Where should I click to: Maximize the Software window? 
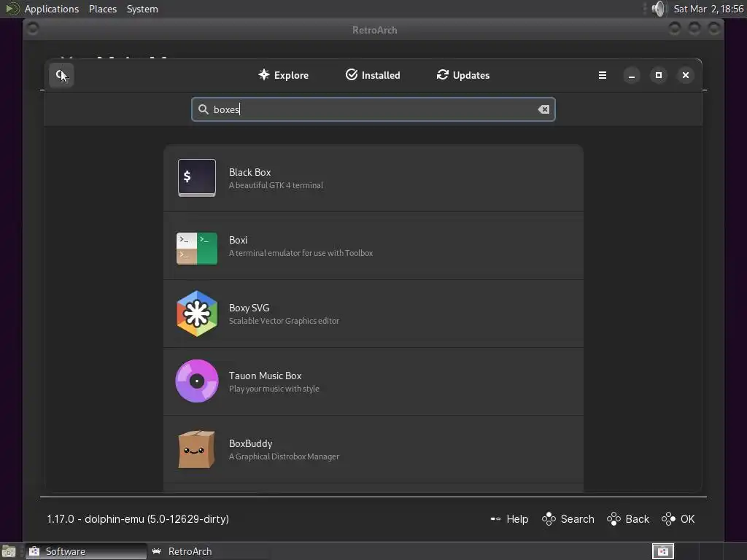(659, 75)
